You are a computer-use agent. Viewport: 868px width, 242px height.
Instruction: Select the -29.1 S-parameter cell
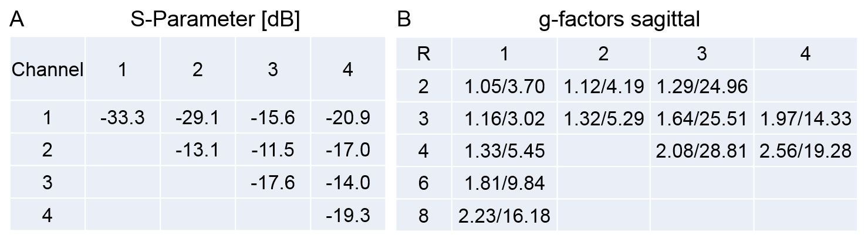pos(197,119)
